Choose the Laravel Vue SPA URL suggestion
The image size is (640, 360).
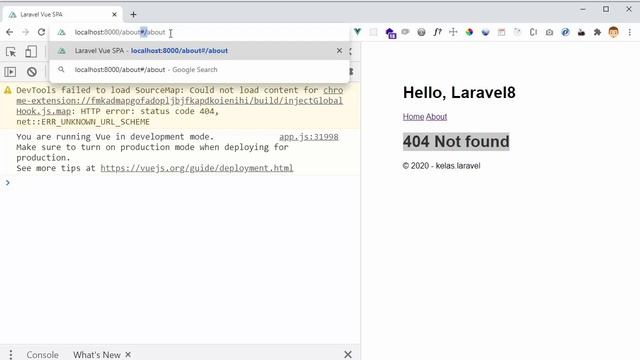tap(200, 51)
